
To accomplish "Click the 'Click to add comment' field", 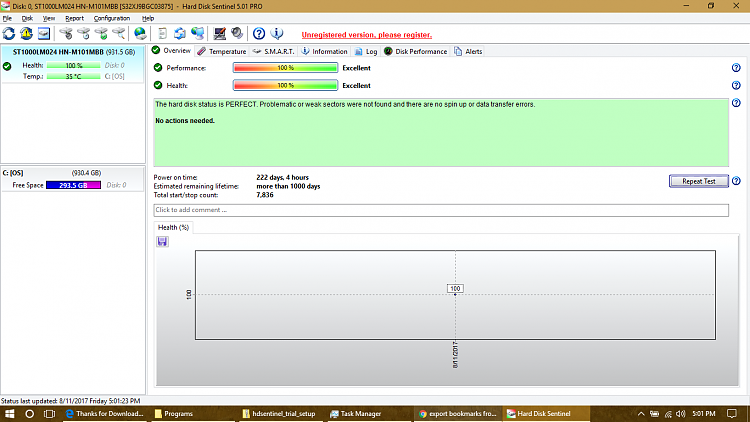I will tap(441, 210).
